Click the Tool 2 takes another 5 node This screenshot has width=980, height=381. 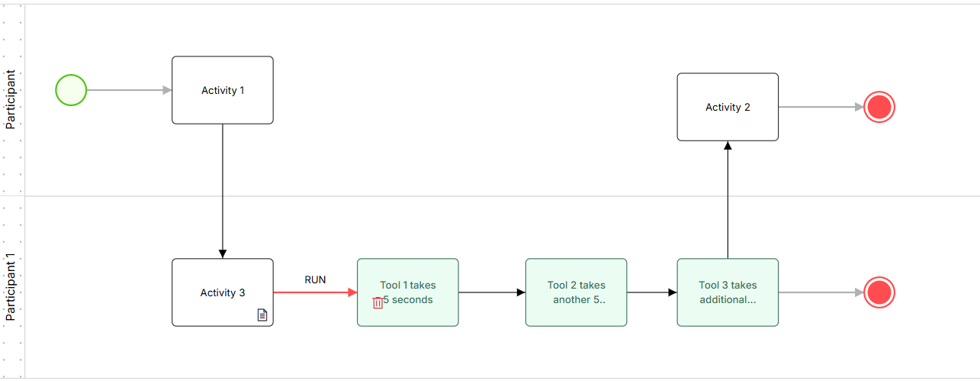(577, 292)
